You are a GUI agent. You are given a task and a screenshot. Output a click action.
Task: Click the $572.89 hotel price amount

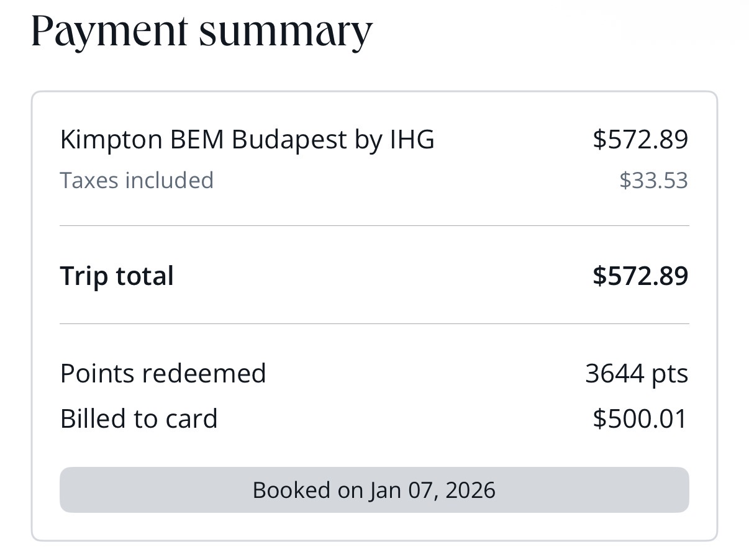(640, 139)
